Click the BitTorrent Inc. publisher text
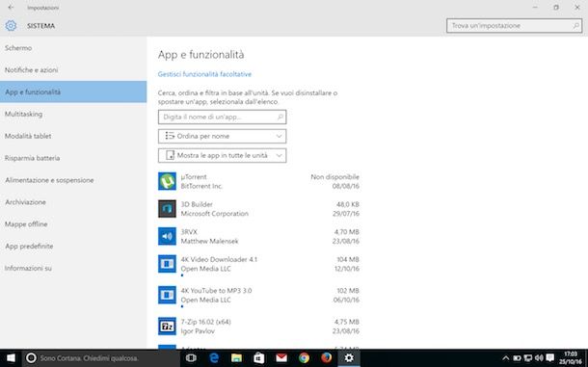The width and height of the screenshot is (588, 367). [201, 186]
